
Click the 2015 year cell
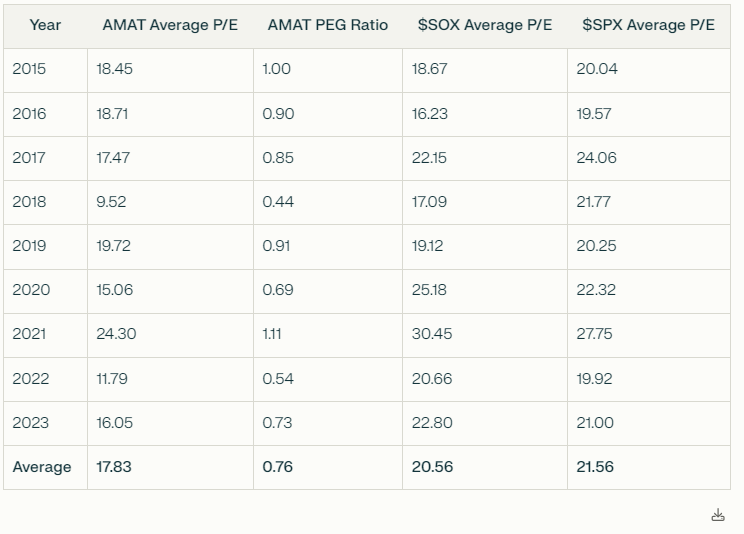[29, 70]
